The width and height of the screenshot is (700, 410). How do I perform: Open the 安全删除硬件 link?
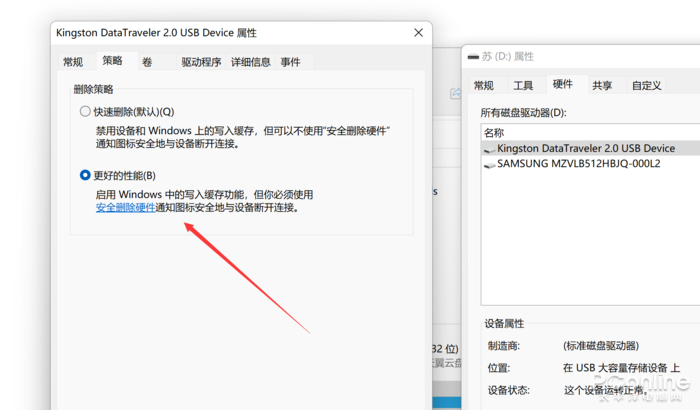pos(125,208)
